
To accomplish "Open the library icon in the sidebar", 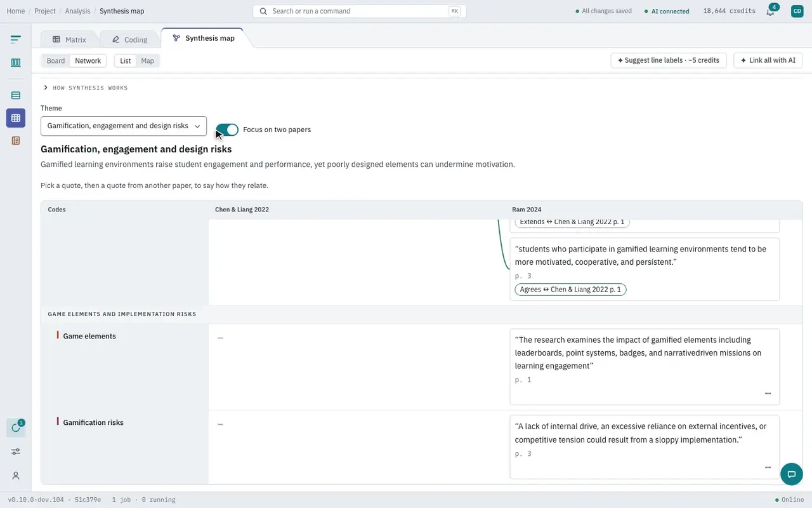I will point(16,63).
